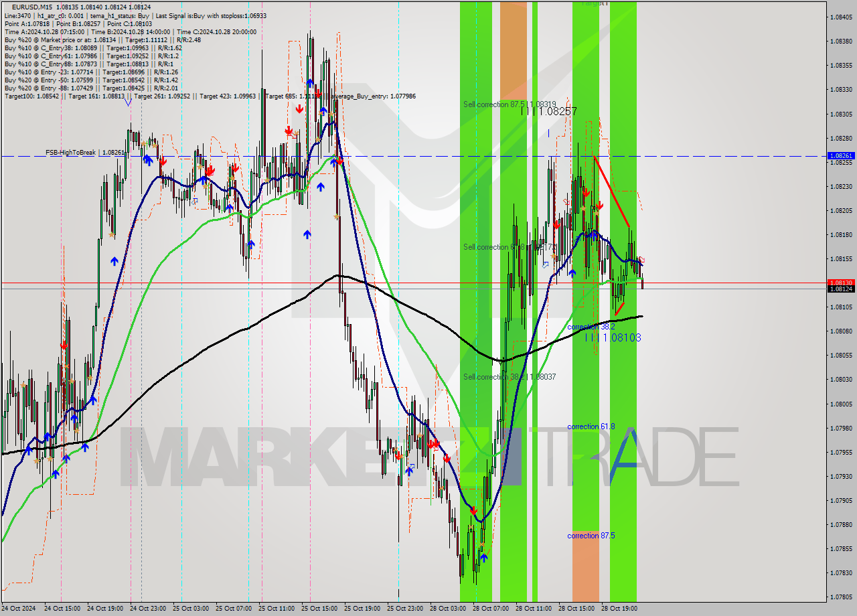Screen dimensions: 857x616
Task: Click the blue 'correction 87.5' label
Action: tap(591, 536)
